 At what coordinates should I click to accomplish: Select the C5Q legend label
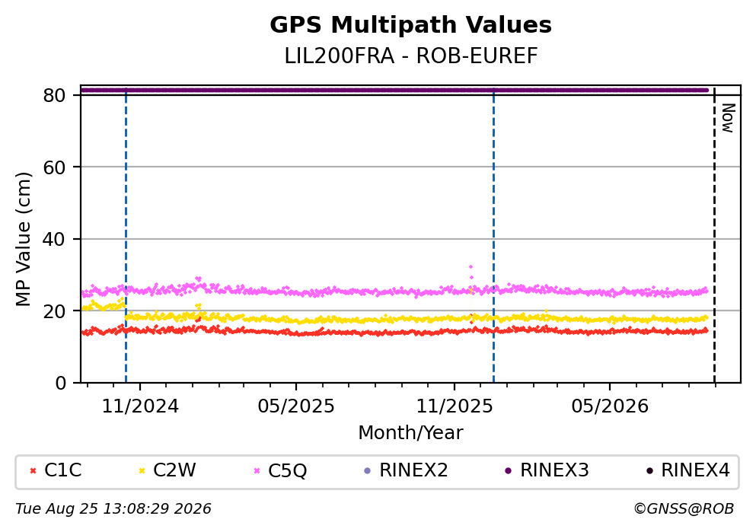click(287, 471)
